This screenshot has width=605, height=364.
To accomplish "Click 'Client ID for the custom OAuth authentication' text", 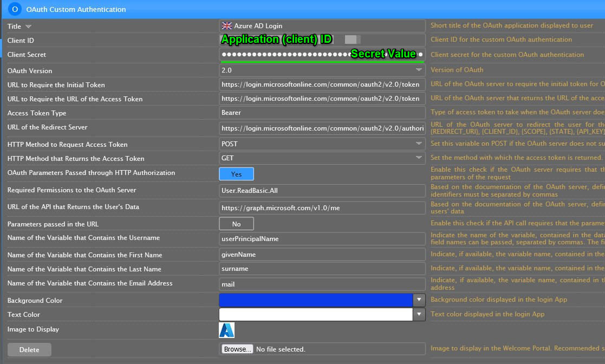I will coord(501,40).
